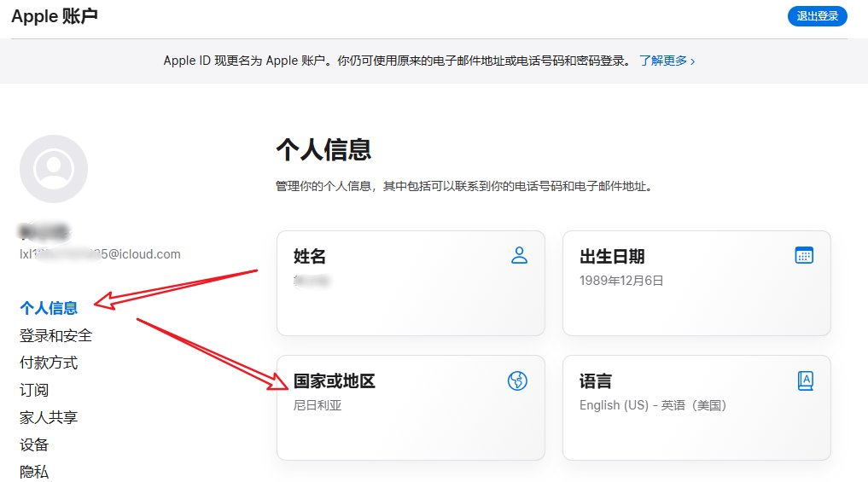Click the language book icon in 语言 card
This screenshot has width=868, height=482.
(x=805, y=380)
